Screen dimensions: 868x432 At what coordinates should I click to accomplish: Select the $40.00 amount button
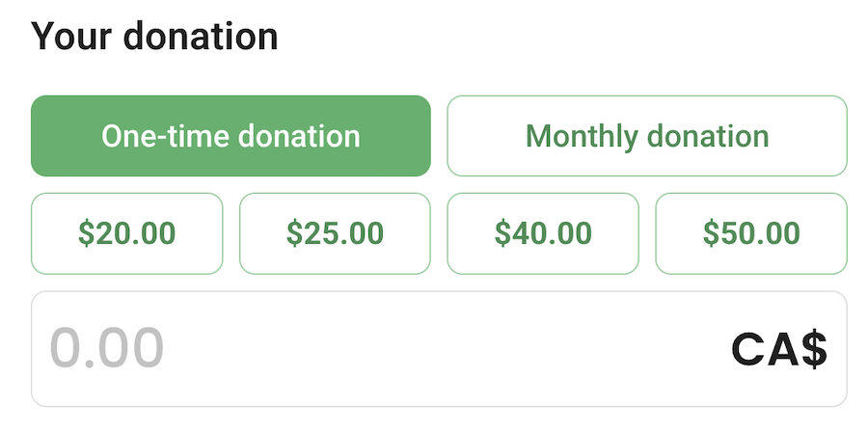click(x=543, y=233)
